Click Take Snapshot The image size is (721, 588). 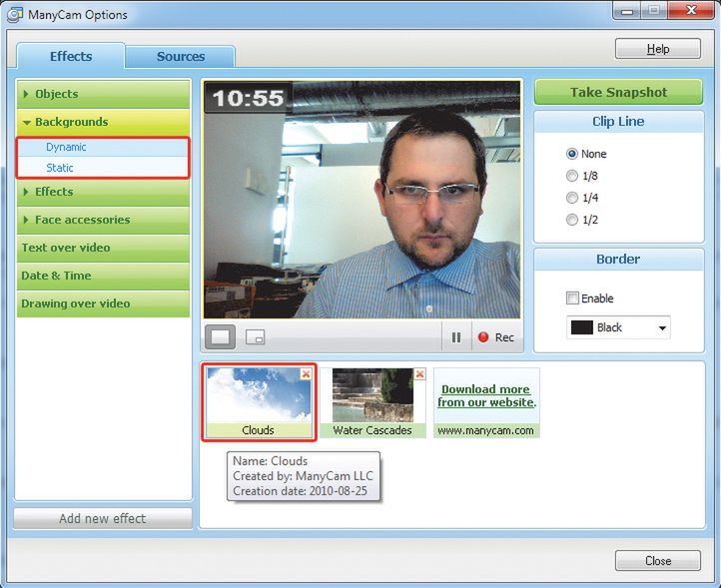click(x=618, y=93)
